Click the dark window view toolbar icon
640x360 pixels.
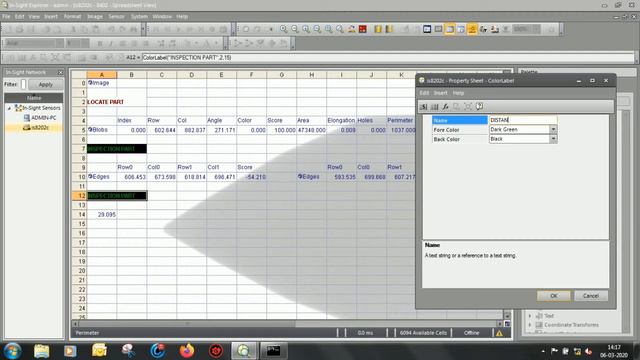pyautogui.click(x=427, y=29)
